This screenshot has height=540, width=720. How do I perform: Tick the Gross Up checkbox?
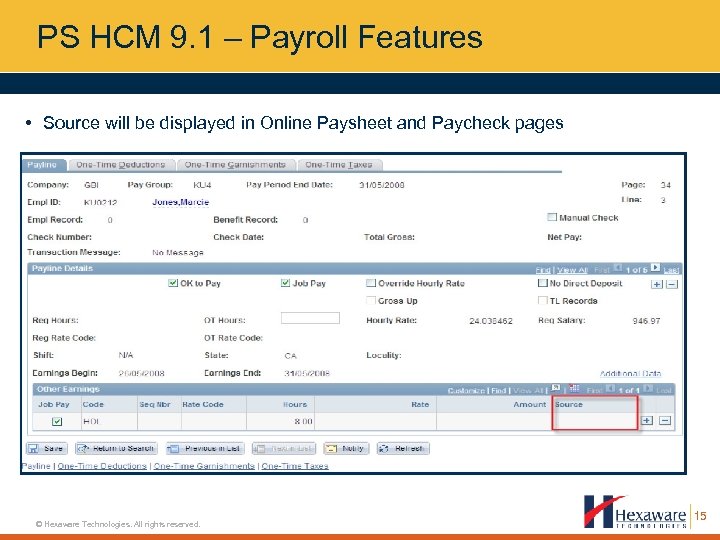371,300
